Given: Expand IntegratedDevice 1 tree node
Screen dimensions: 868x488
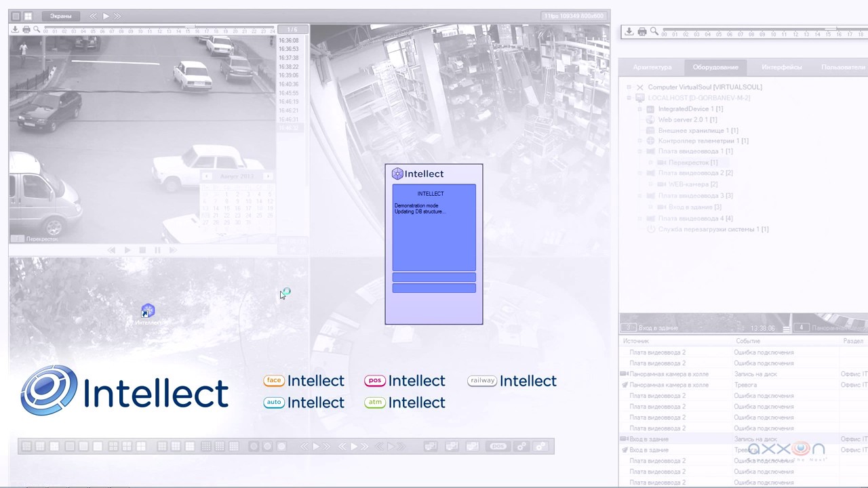Looking at the screenshot, I should pos(639,109).
